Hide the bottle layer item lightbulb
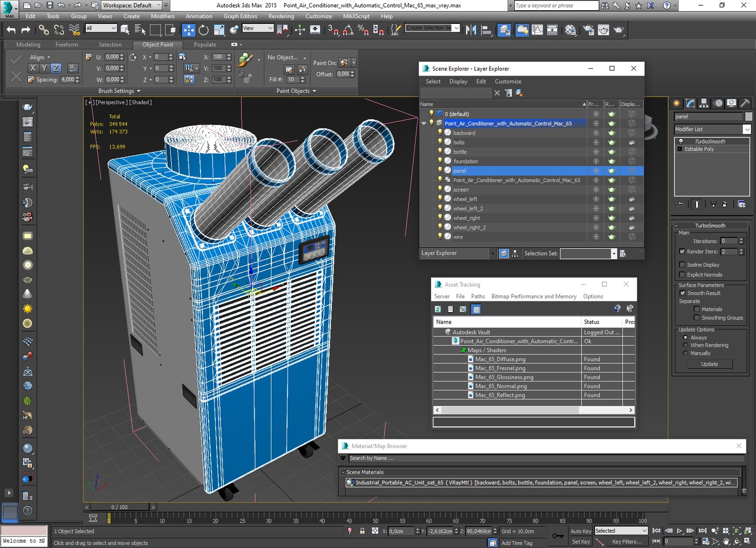The image size is (756, 548). [x=440, y=152]
